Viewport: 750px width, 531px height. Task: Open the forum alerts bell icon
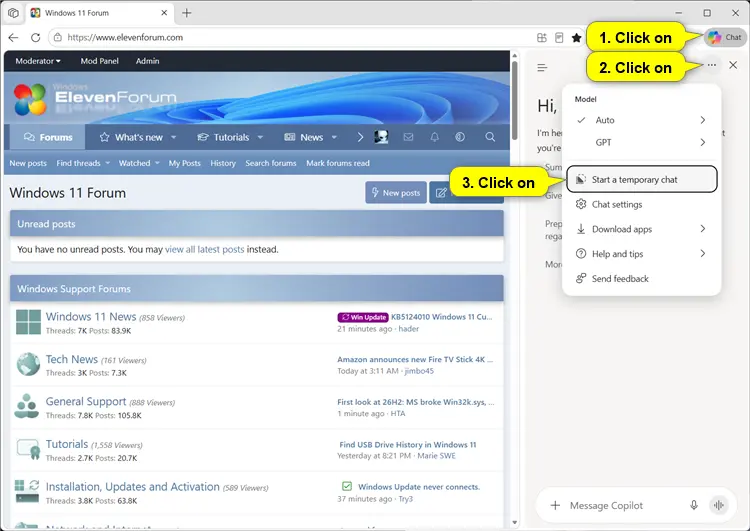pos(434,137)
